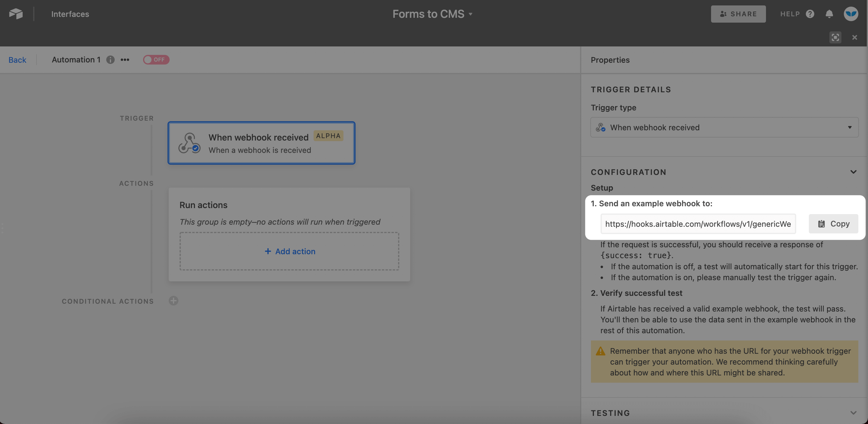Expand the TESTING section

coord(853,413)
